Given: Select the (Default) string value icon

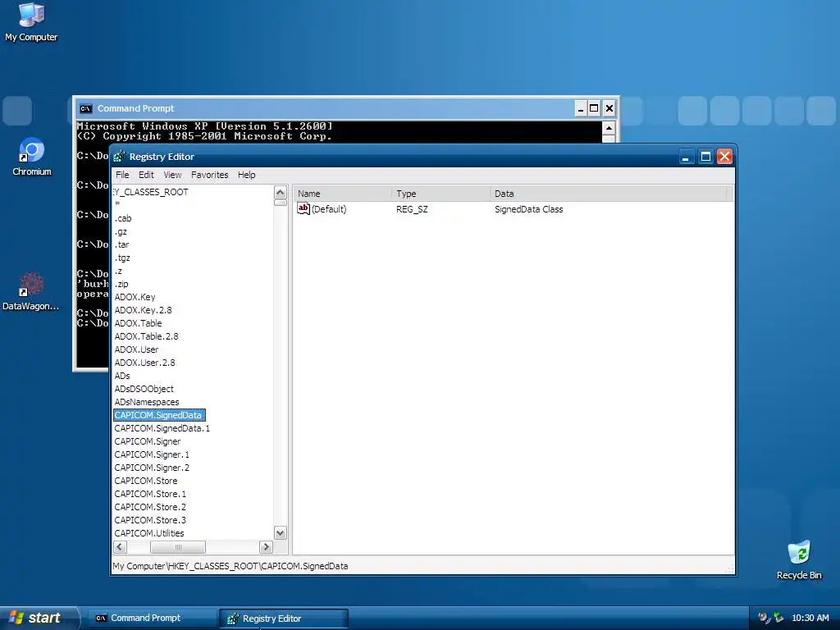Looking at the screenshot, I should point(304,208).
